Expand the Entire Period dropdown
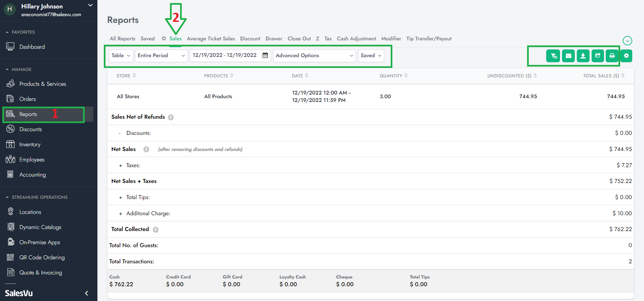Image resolution: width=644 pixels, height=301 pixels. 161,55
